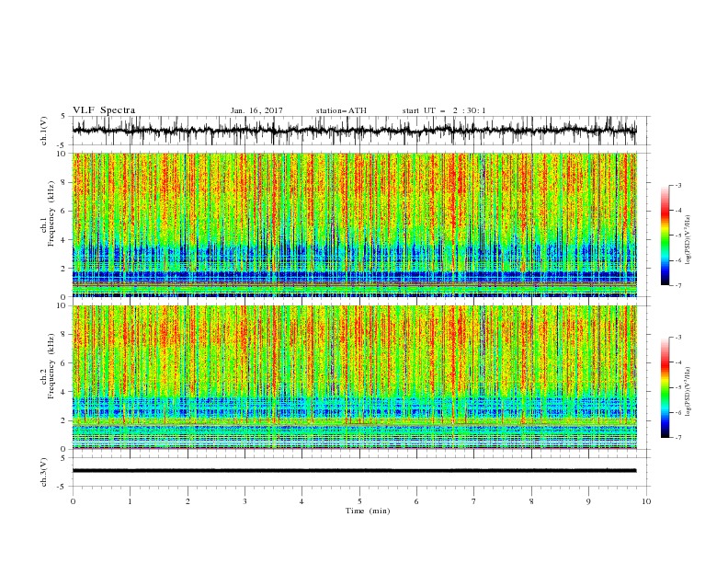Click the ch.1 voltage waveform trace

click(x=354, y=131)
